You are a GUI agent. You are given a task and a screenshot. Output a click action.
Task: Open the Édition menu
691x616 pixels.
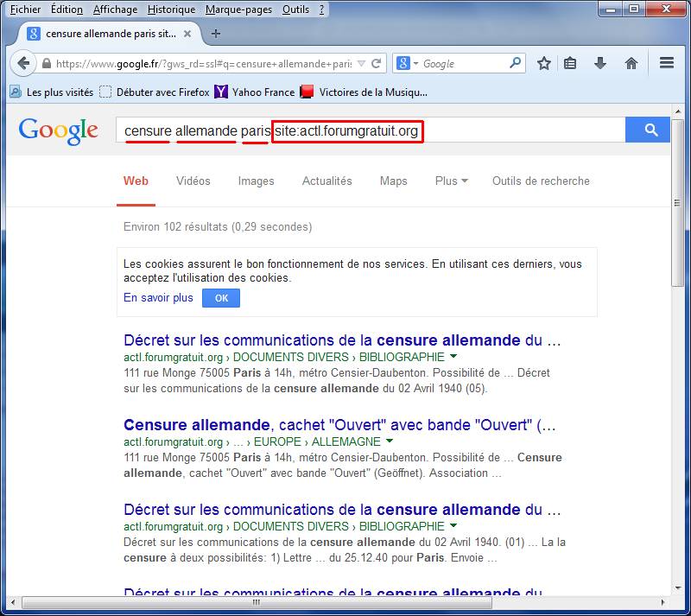67,10
